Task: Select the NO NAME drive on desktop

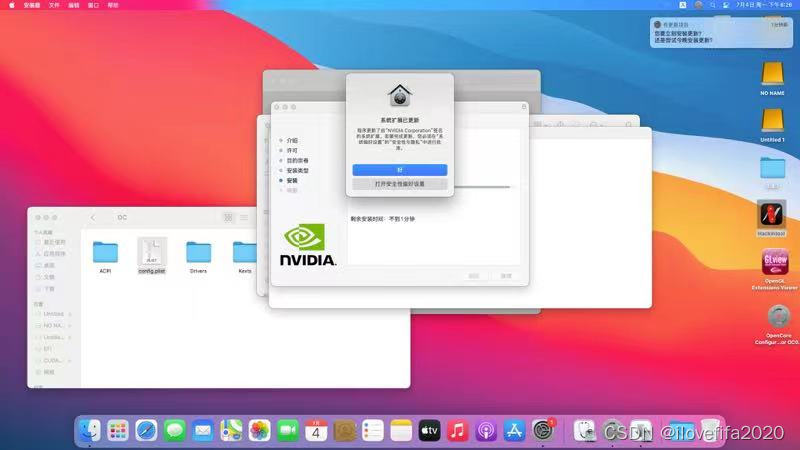Action: (x=772, y=79)
